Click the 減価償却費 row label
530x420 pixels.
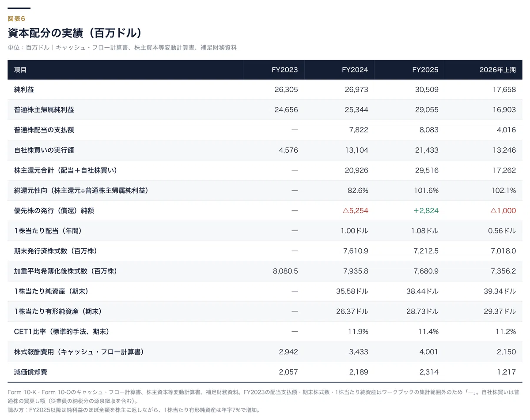coord(30,372)
